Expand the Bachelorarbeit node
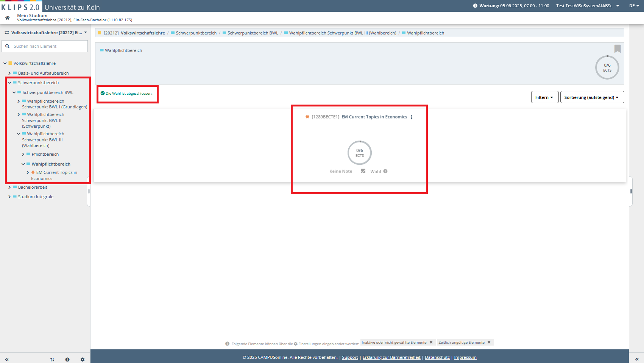644x363 pixels. coord(9,187)
